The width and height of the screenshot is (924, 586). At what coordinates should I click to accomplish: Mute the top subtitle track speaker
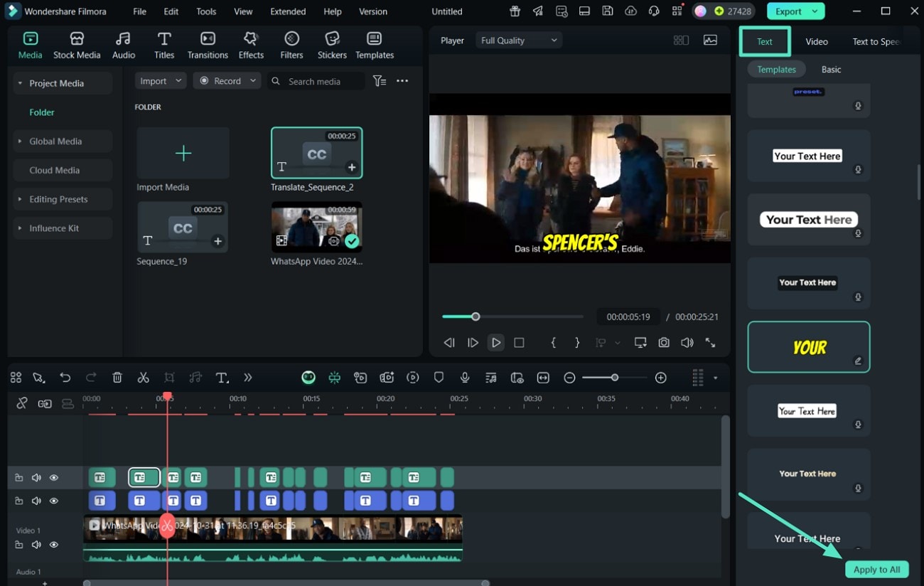36,478
